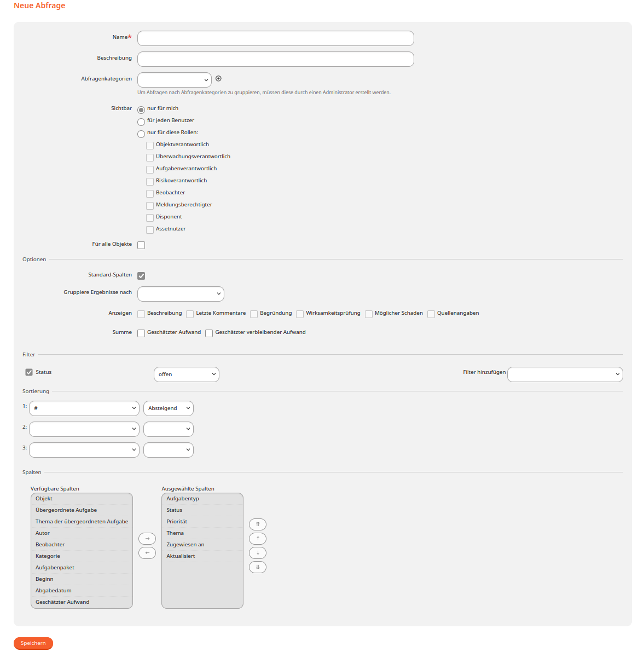Select 'Priorität' in selected columns
This screenshot has width=644, height=652.
(x=202, y=521)
